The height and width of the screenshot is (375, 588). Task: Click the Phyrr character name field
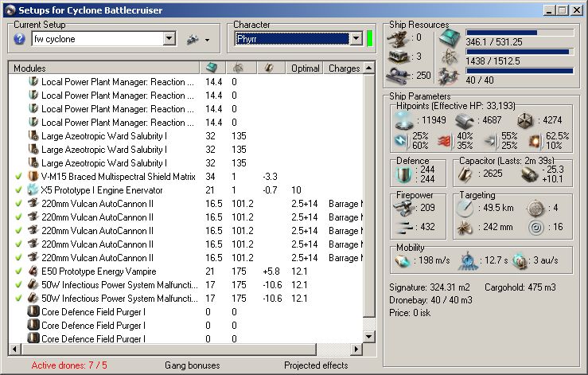(x=293, y=39)
